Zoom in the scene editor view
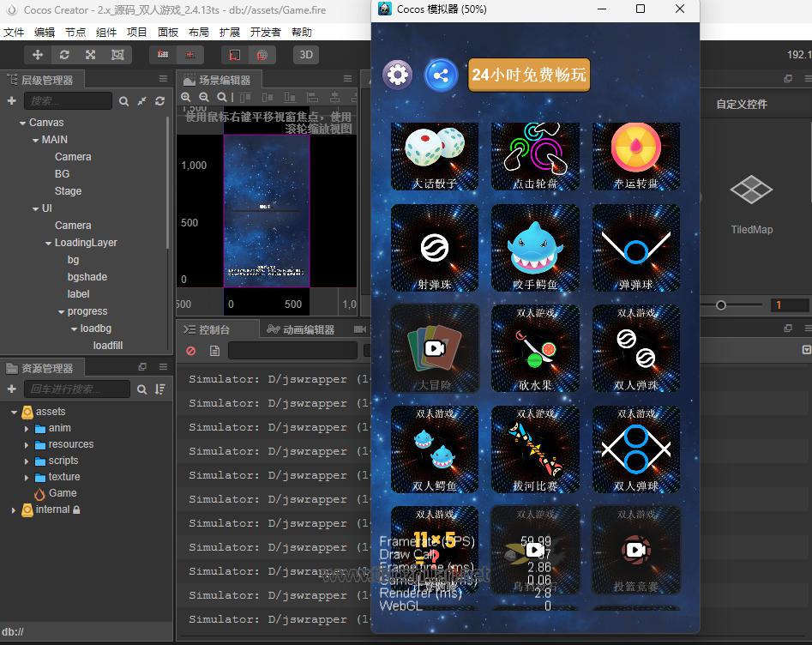 click(x=186, y=98)
